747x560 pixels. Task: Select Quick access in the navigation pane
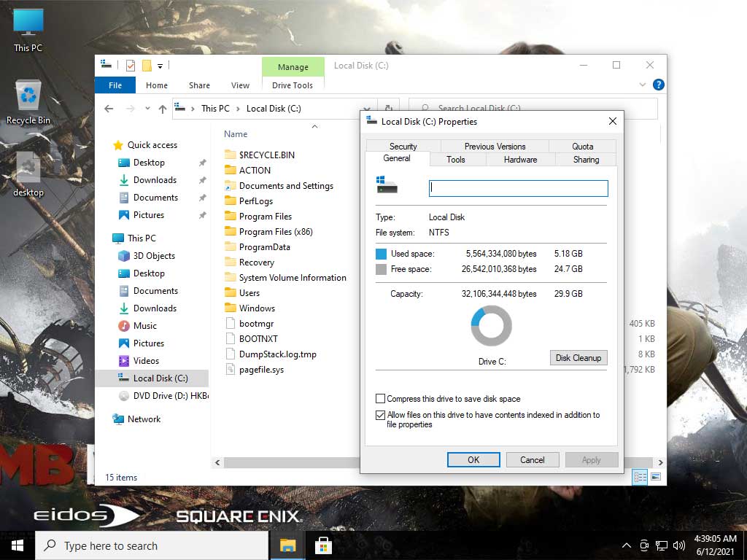pyautogui.click(x=152, y=145)
